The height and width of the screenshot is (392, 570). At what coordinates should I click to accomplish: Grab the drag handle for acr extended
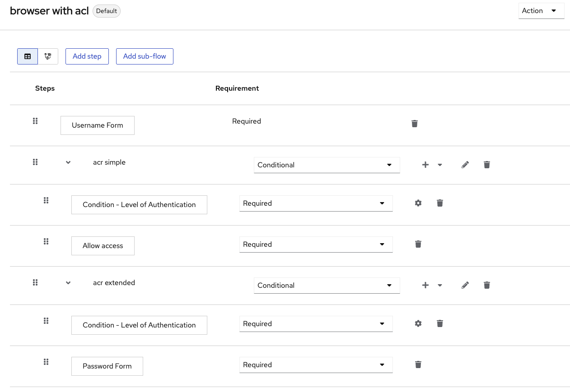coord(35,282)
